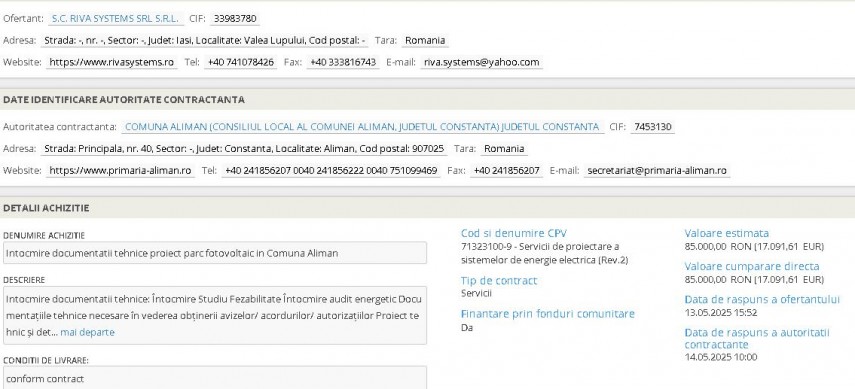This screenshot has width=855, height=389.
Task: Click the authority country value Romania
Action: pos(504,149)
